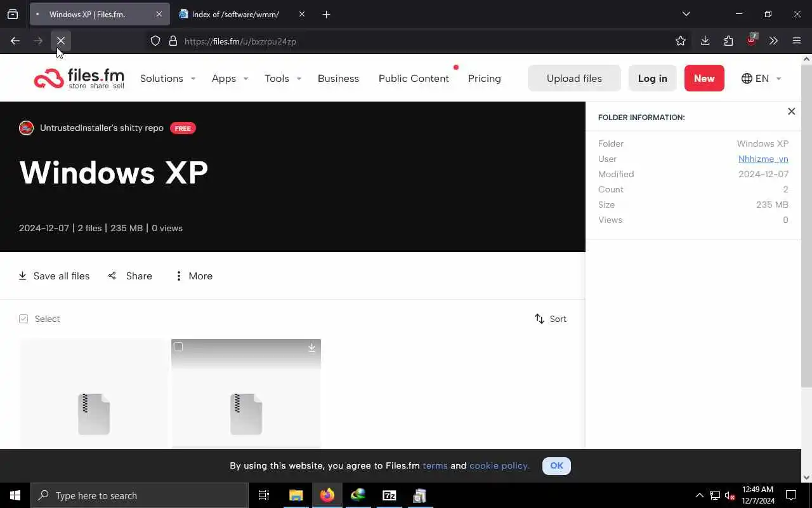Open the notification center icon
This screenshot has width=812, height=508.
point(791,495)
